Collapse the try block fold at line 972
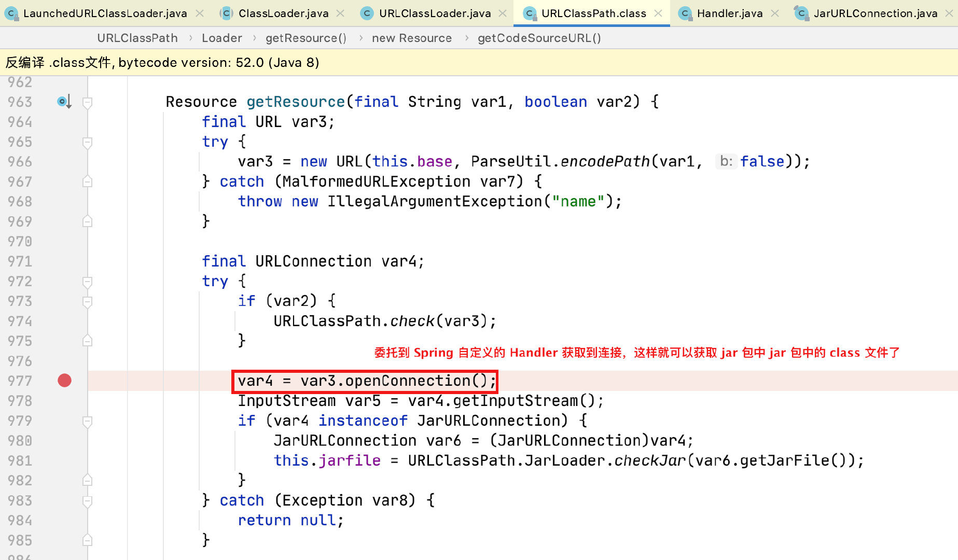Screen dimensions: 958x560 [x=88, y=282]
